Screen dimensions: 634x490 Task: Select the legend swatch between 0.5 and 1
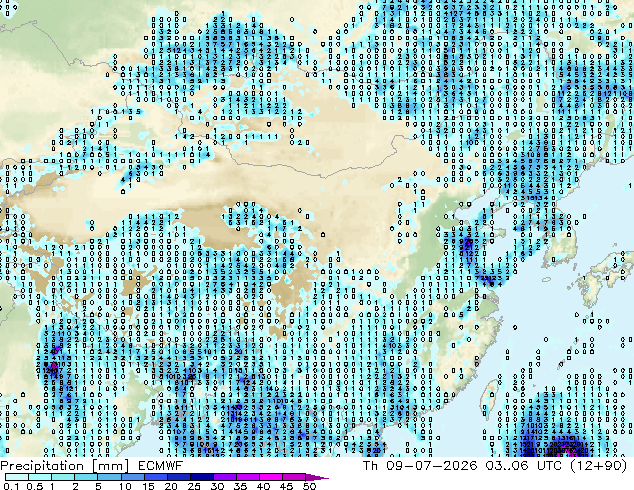(x=40, y=477)
